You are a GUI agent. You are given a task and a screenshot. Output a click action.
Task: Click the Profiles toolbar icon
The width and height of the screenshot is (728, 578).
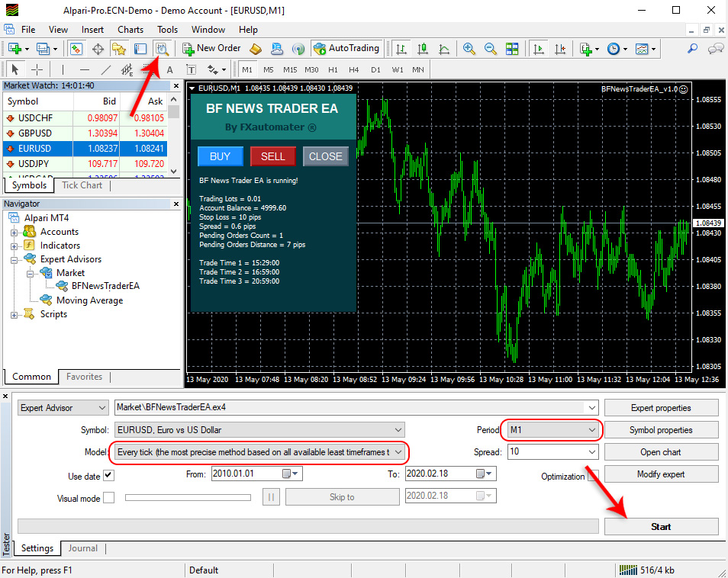coord(43,49)
